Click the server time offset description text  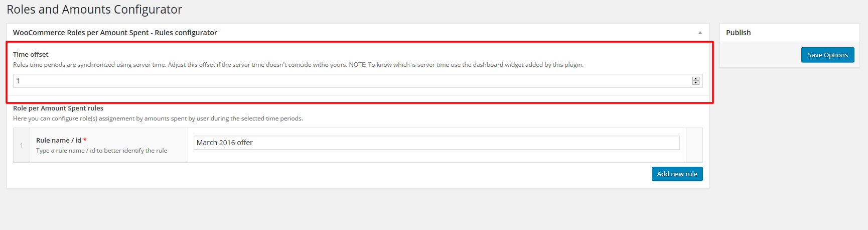tap(298, 65)
